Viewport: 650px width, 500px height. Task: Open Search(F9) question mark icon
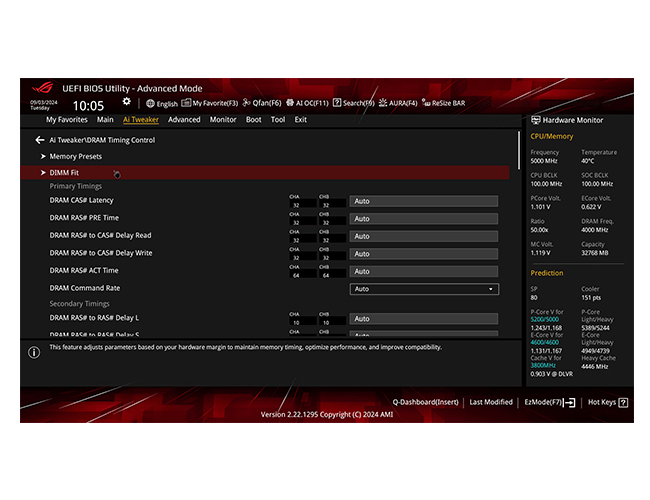click(337, 102)
